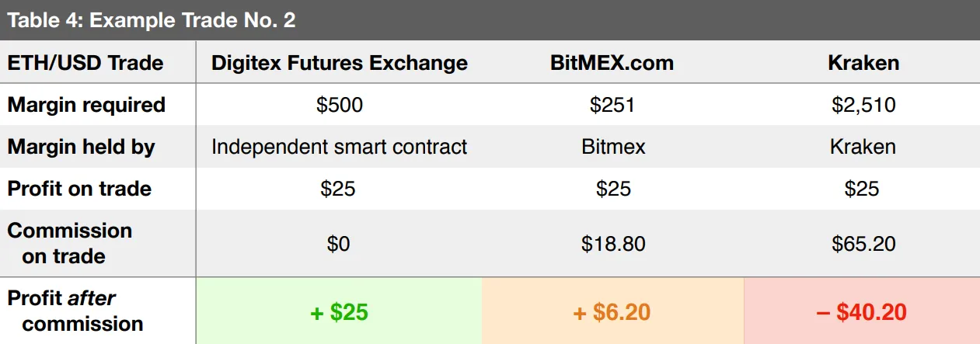Click the orange + $6.20 profit cell
The height and width of the screenshot is (344, 980).
tap(612, 312)
